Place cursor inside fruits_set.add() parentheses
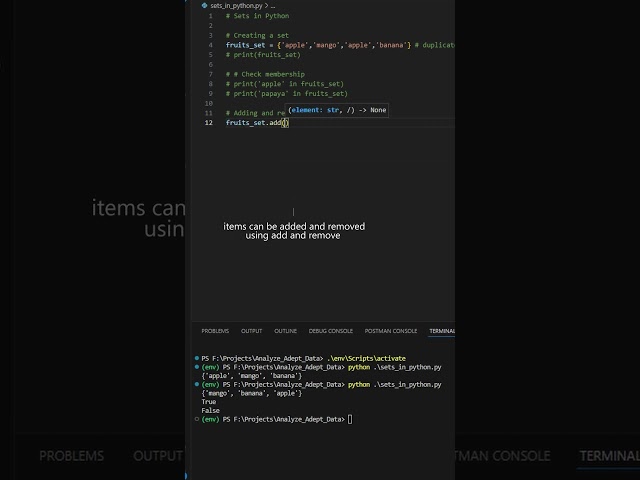Viewport: 640px width, 480px height. tap(285, 122)
